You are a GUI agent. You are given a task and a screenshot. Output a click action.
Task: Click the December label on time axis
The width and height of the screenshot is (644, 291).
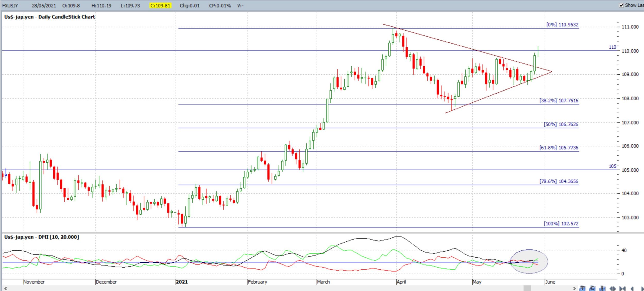tap(106, 282)
